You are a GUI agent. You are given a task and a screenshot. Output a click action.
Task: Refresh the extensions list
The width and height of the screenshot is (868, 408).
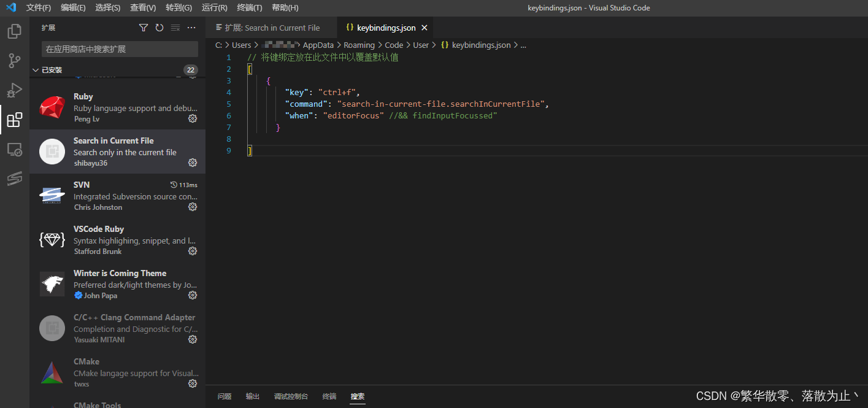pos(159,28)
